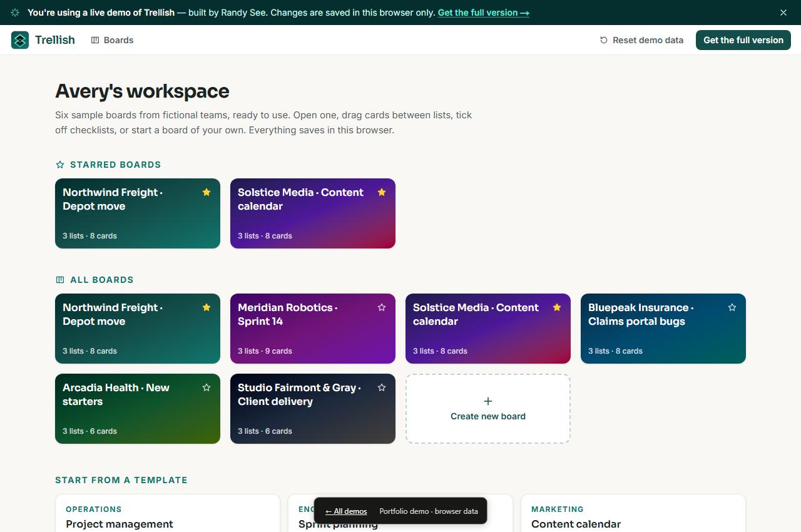
Task: Click Reset demo data
Action: 641,40
